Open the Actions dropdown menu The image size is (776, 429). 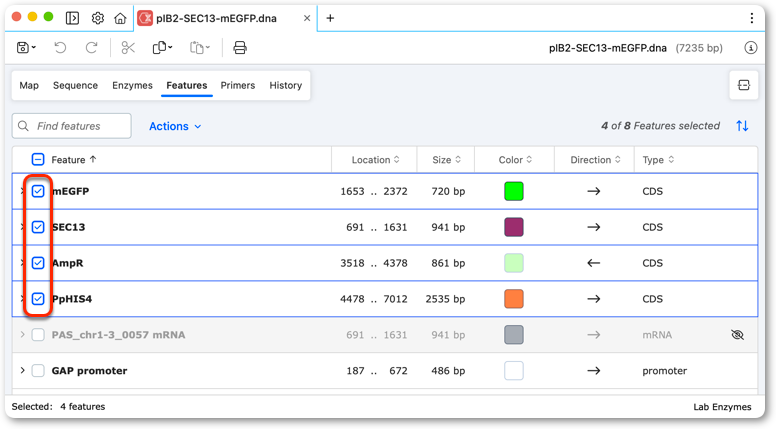pyautogui.click(x=175, y=126)
